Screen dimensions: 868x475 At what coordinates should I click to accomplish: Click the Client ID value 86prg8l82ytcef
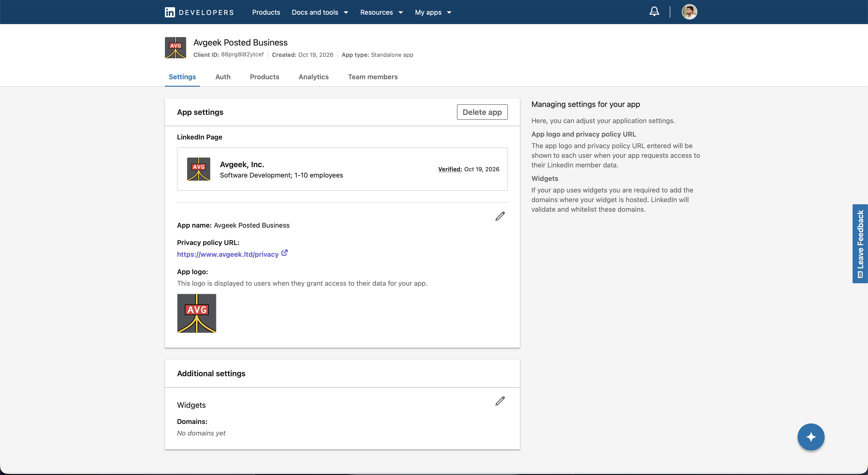[x=242, y=54]
